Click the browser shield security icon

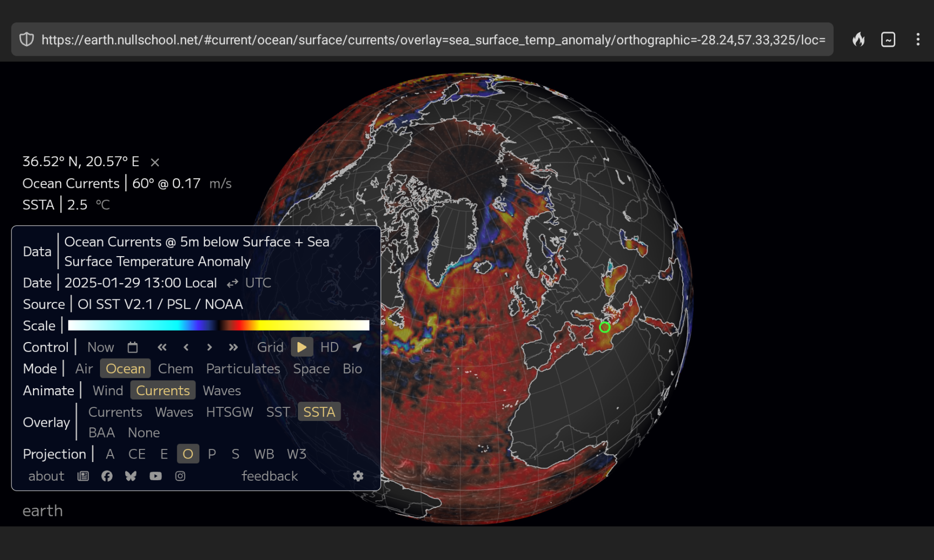coord(27,40)
